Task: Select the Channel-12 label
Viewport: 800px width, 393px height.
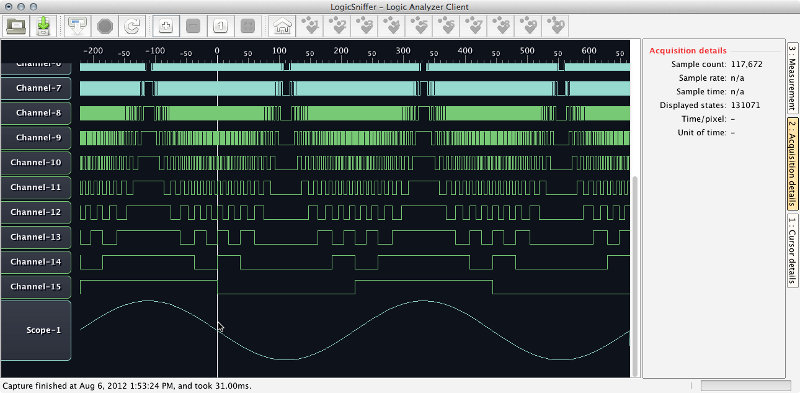Action: click(36, 212)
